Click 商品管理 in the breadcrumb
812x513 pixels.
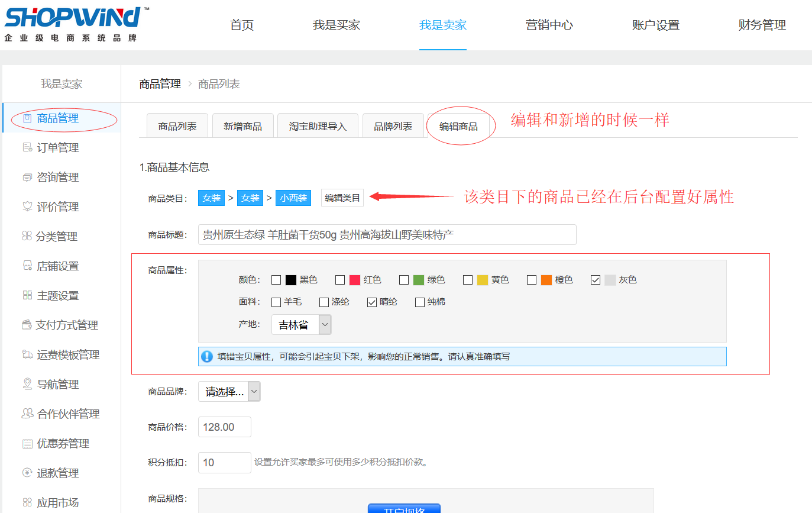coord(160,84)
